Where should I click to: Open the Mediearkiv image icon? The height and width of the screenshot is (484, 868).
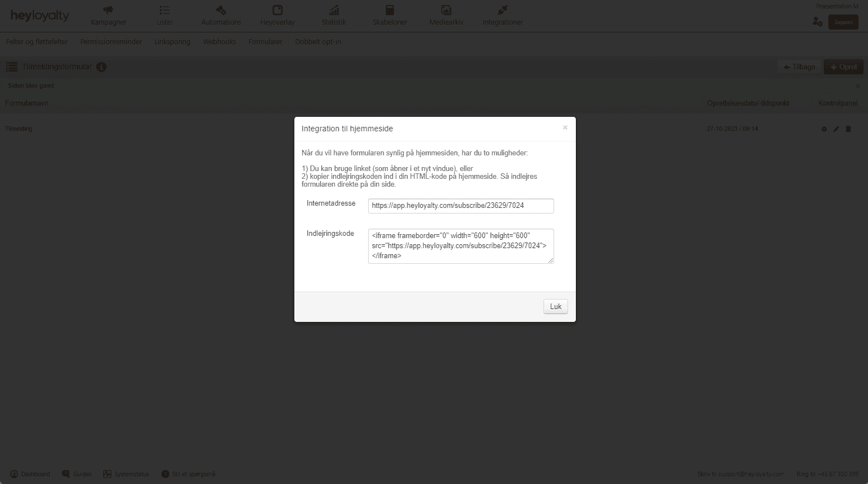[x=446, y=10]
